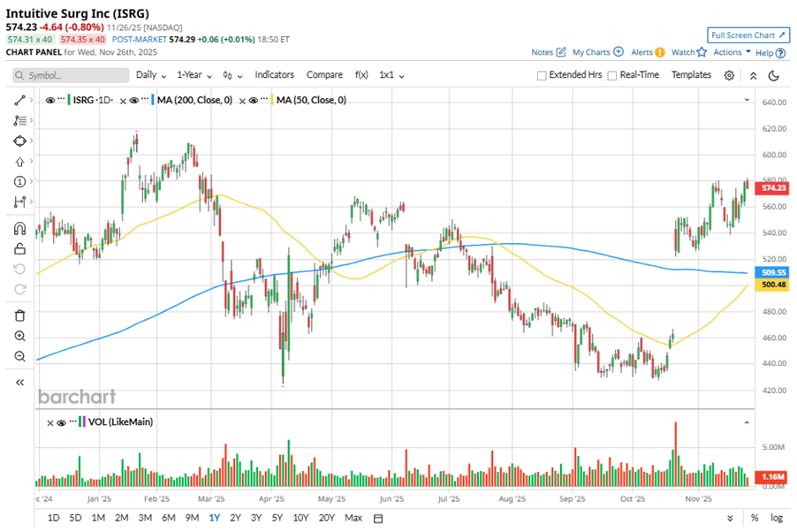
Task: Open the 1x1 grid layout dropdown
Action: pos(391,75)
